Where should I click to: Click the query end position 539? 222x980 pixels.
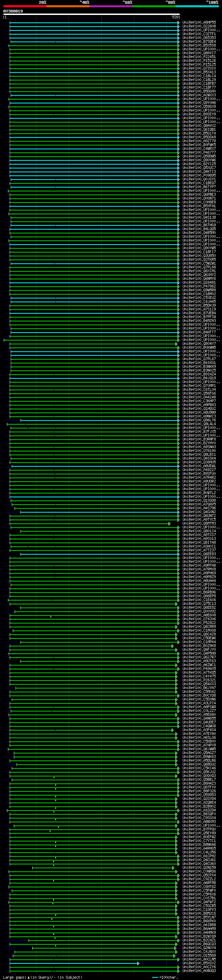(x=175, y=17)
